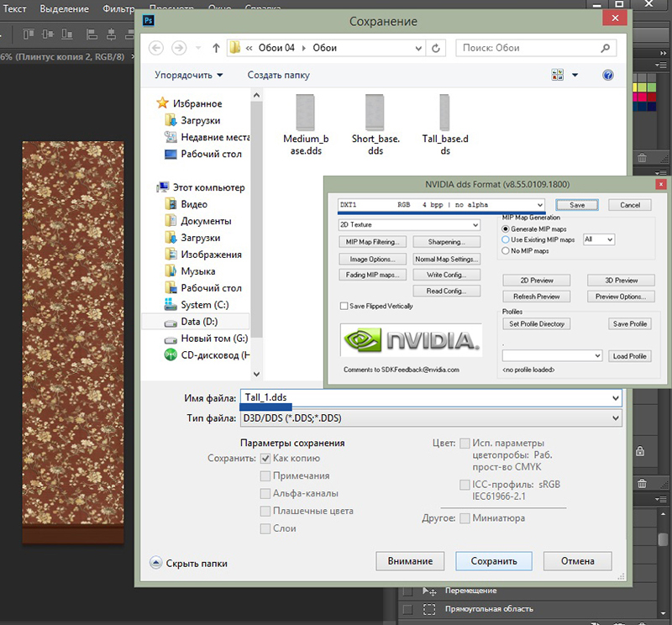Click the Help question mark icon
The height and width of the screenshot is (625, 672).
coord(608,75)
